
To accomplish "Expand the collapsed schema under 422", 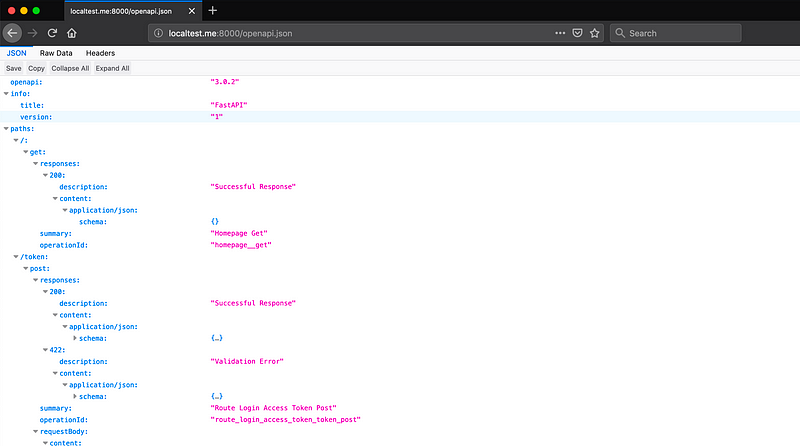I will pos(75,397).
